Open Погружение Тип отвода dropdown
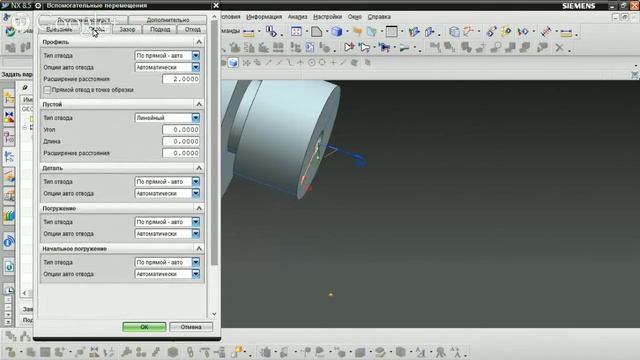 (167, 222)
